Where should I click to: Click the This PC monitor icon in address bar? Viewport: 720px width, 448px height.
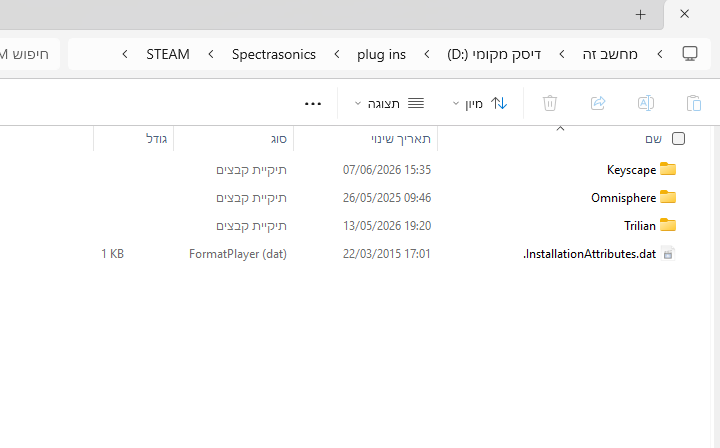tap(690, 54)
